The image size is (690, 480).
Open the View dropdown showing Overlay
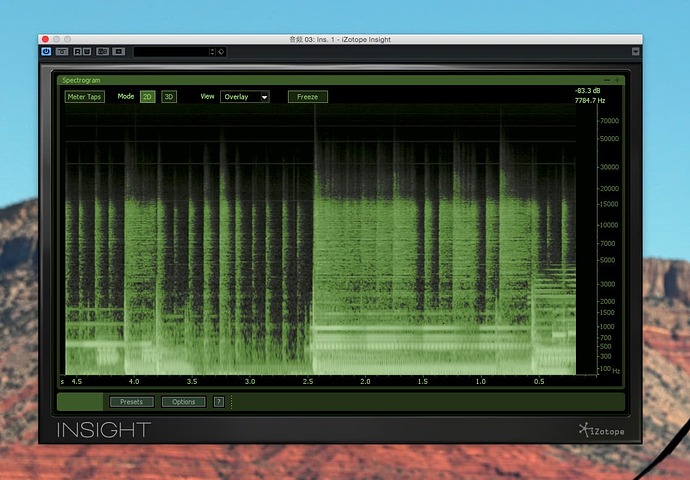[245, 97]
